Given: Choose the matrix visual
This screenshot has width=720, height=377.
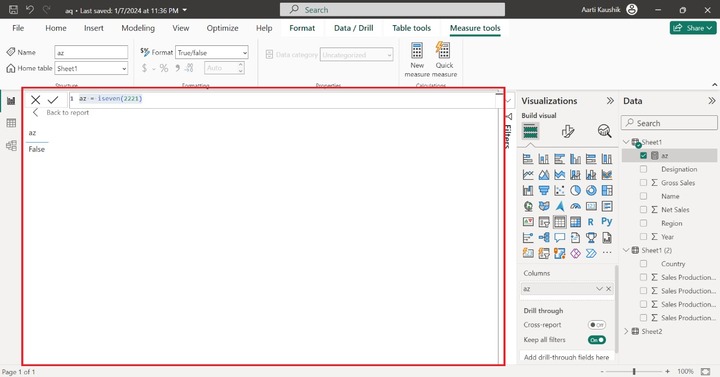Looking at the screenshot, I should pyautogui.click(x=575, y=222).
